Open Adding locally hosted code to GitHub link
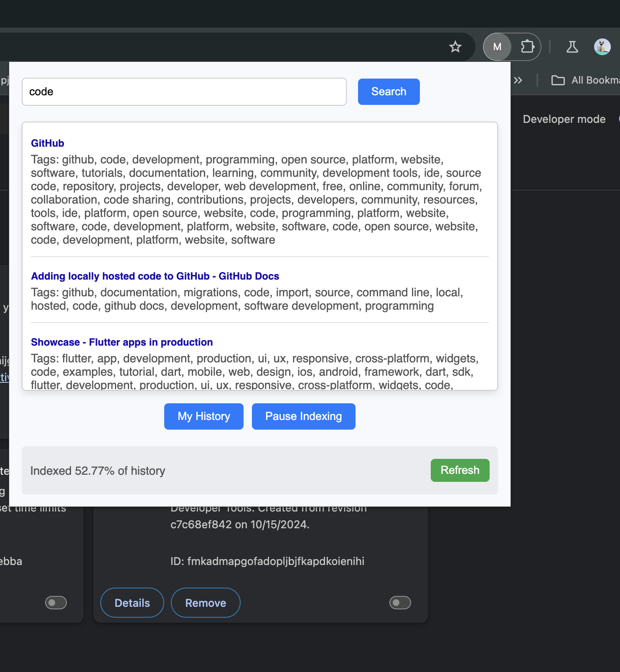The image size is (620, 672). click(155, 276)
